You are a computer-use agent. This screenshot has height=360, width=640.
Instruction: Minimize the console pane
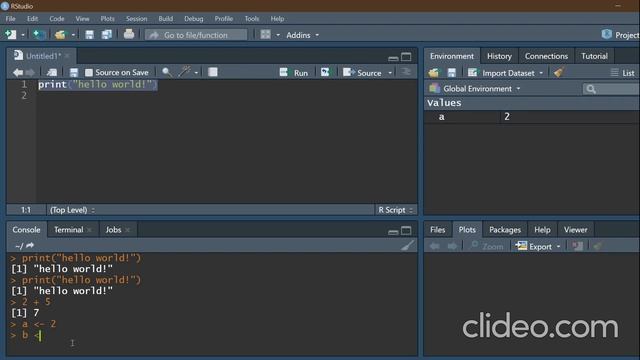click(393, 232)
